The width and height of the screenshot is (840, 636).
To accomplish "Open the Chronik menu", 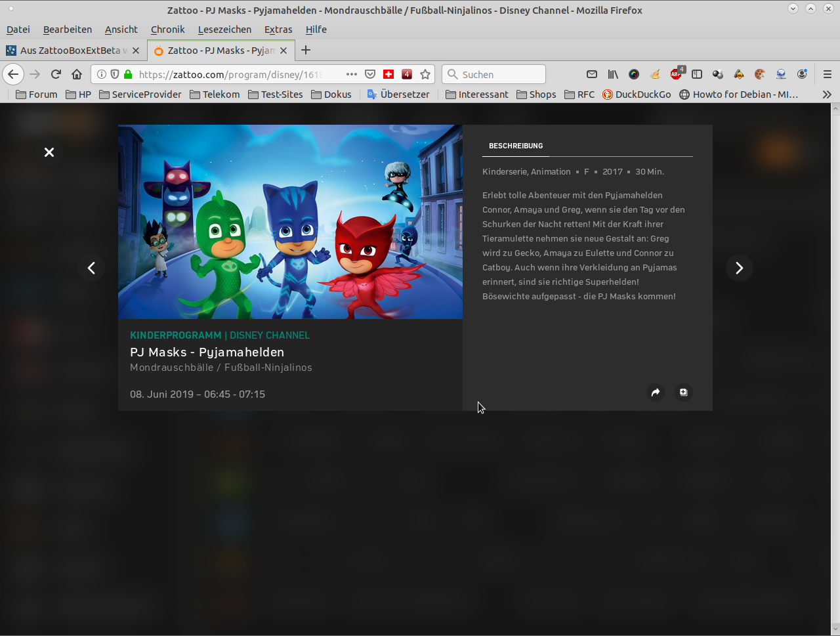I will pos(168,30).
